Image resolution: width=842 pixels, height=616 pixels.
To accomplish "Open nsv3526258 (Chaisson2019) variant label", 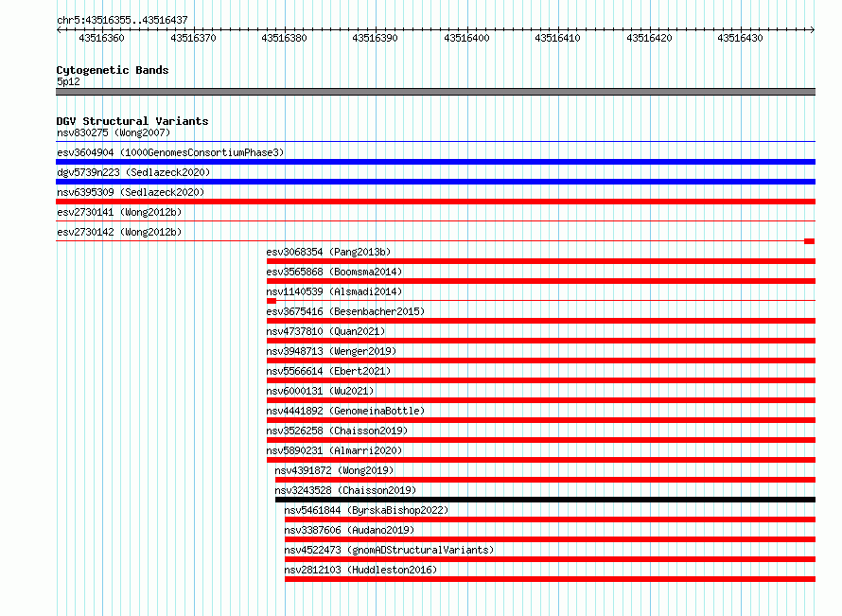I will [x=337, y=431].
